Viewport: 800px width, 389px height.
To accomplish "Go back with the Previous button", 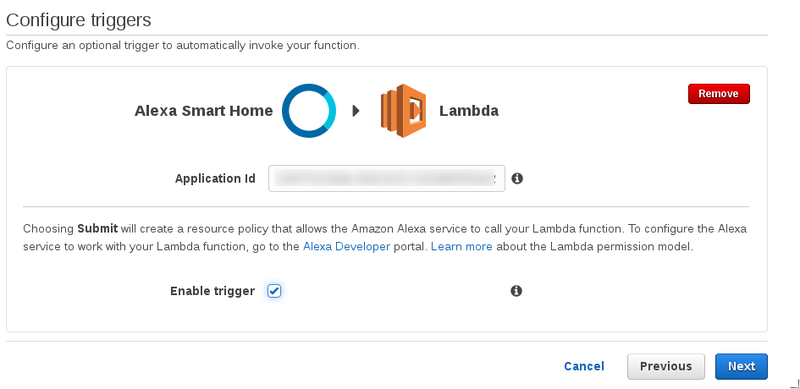I will pos(666,367).
